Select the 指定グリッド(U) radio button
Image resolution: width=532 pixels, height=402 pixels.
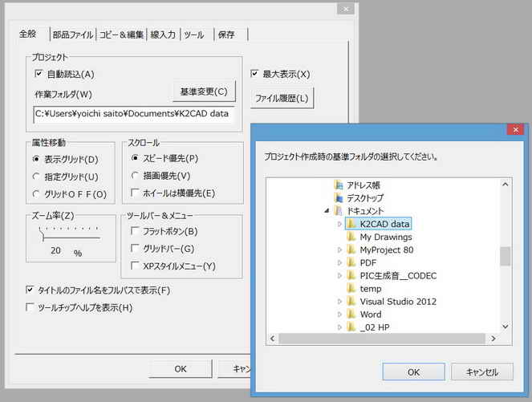pyautogui.click(x=36, y=177)
